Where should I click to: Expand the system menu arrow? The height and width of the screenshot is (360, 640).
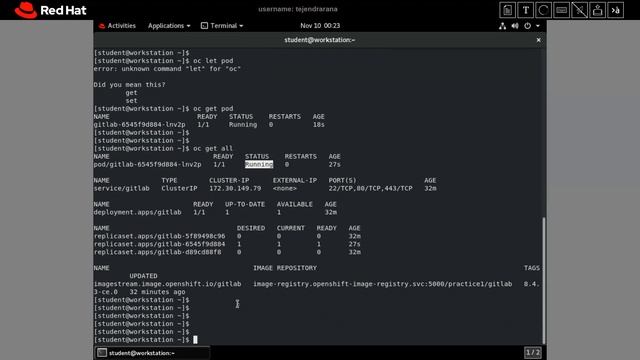(x=538, y=26)
